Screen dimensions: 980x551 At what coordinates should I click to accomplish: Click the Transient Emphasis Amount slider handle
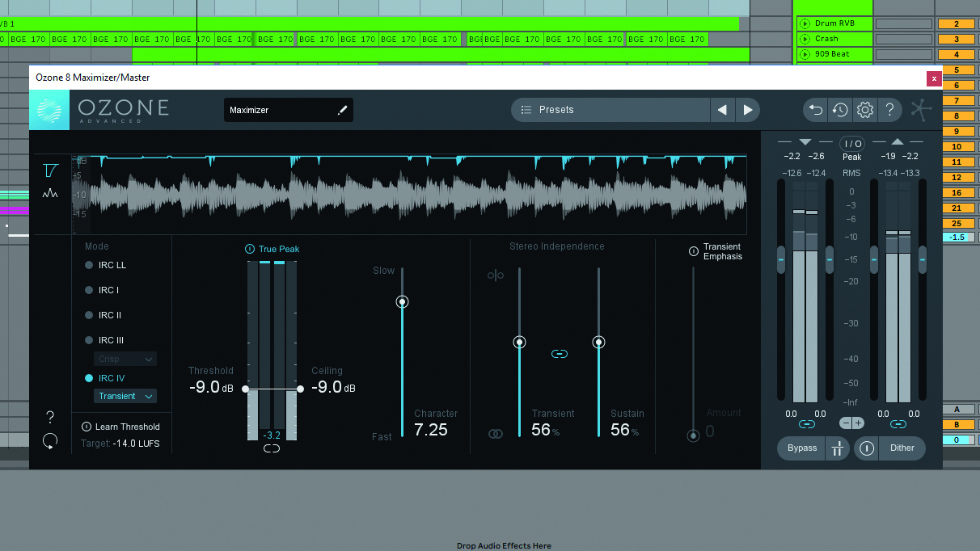tap(693, 435)
